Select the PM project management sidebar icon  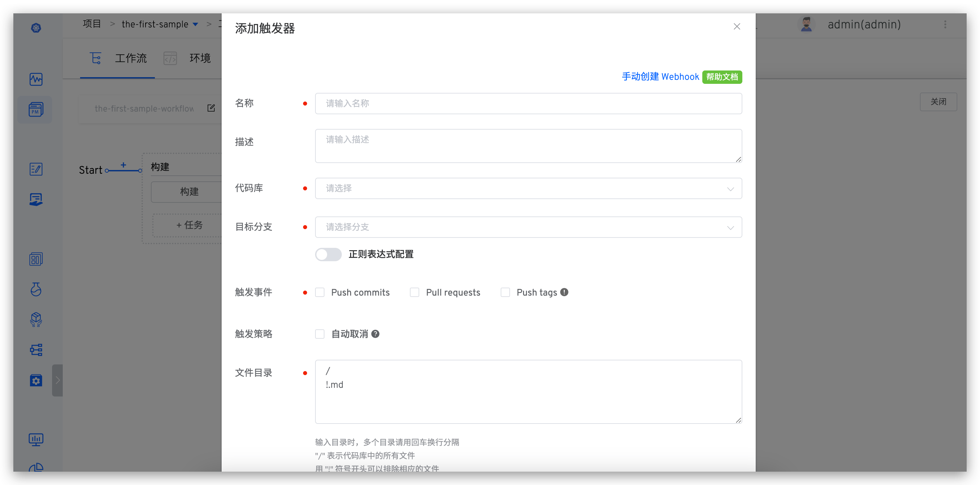[x=35, y=110]
